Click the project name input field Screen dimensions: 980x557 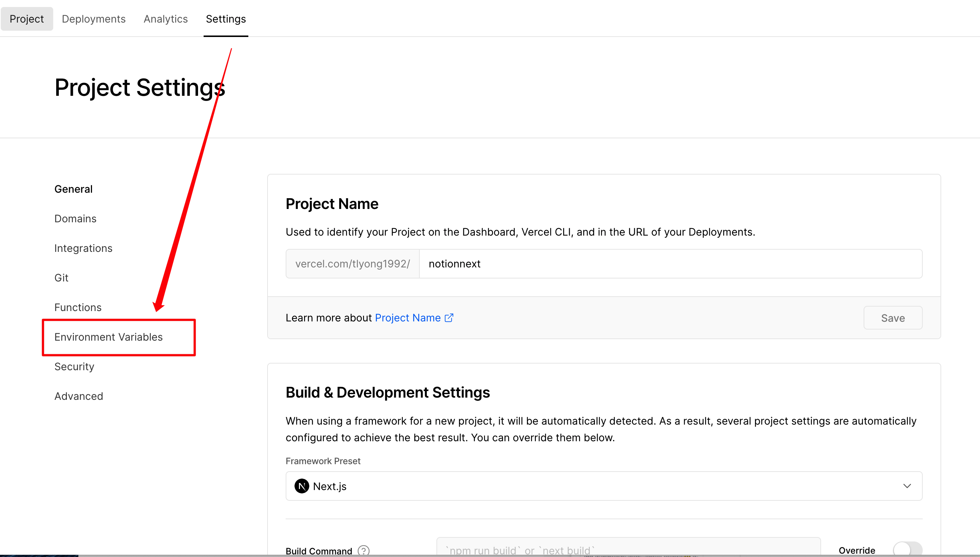pos(671,264)
